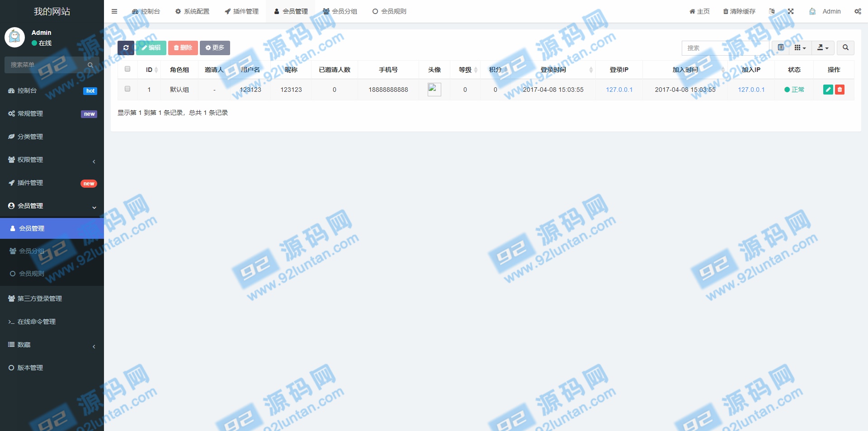868x431 pixels.
Task: Click the fullscreen toggle icon
Action: pyautogui.click(x=791, y=11)
